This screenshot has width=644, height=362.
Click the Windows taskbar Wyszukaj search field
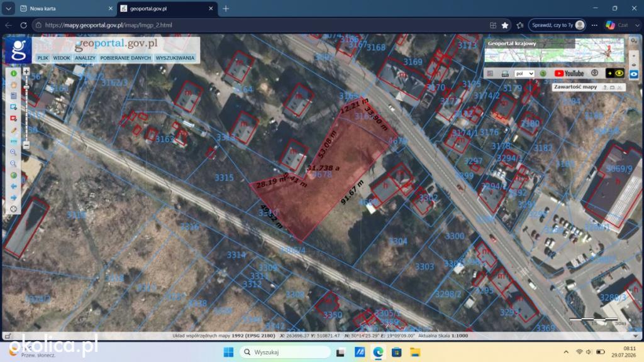(x=285, y=352)
